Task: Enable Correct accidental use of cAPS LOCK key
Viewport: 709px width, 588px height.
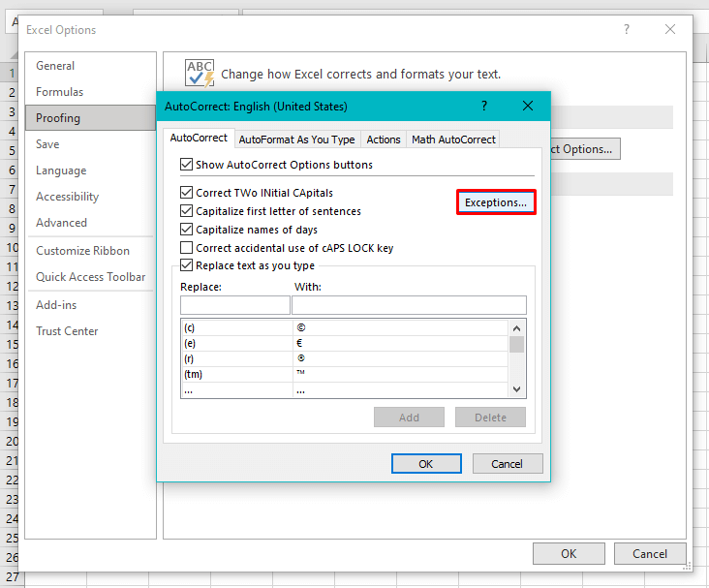Action: 187,248
